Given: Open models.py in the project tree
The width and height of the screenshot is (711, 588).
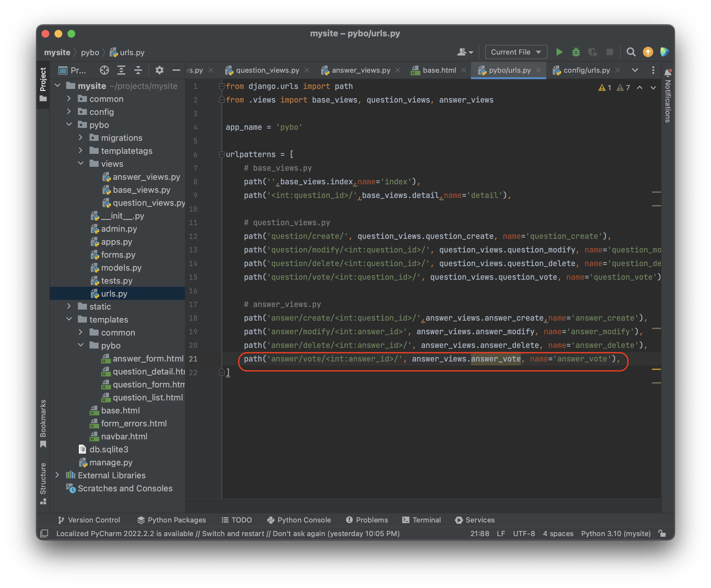Looking at the screenshot, I should click(x=121, y=268).
